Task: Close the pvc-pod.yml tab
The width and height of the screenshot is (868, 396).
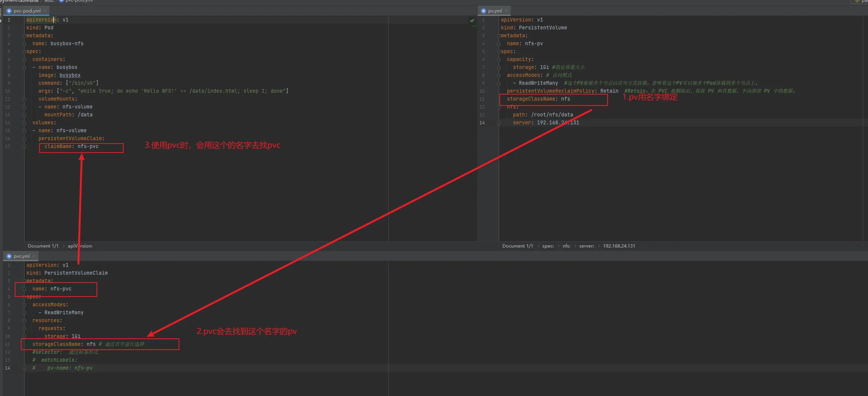Action: coord(45,11)
